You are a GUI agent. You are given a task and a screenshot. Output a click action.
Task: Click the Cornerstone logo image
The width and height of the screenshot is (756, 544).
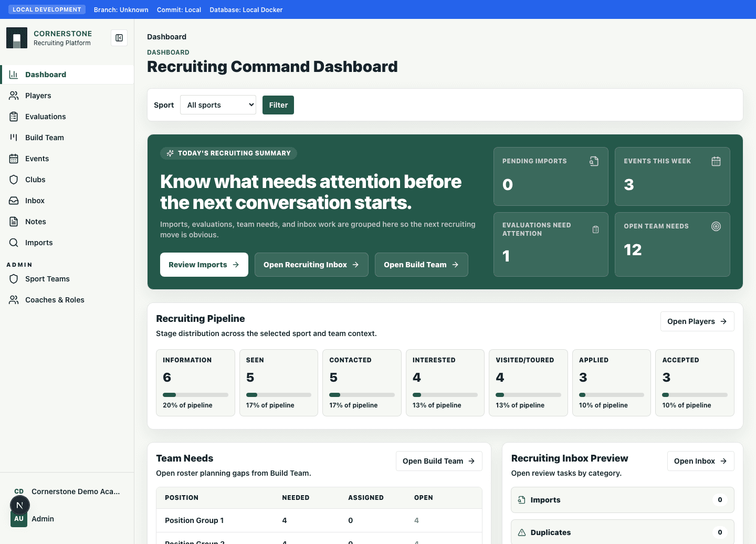point(17,38)
